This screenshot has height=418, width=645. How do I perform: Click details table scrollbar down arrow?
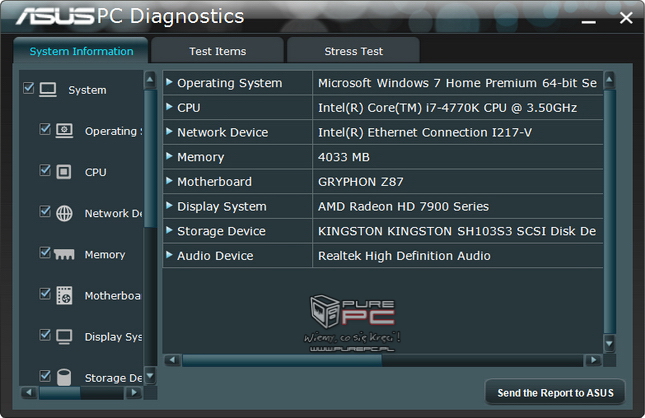tap(610, 343)
